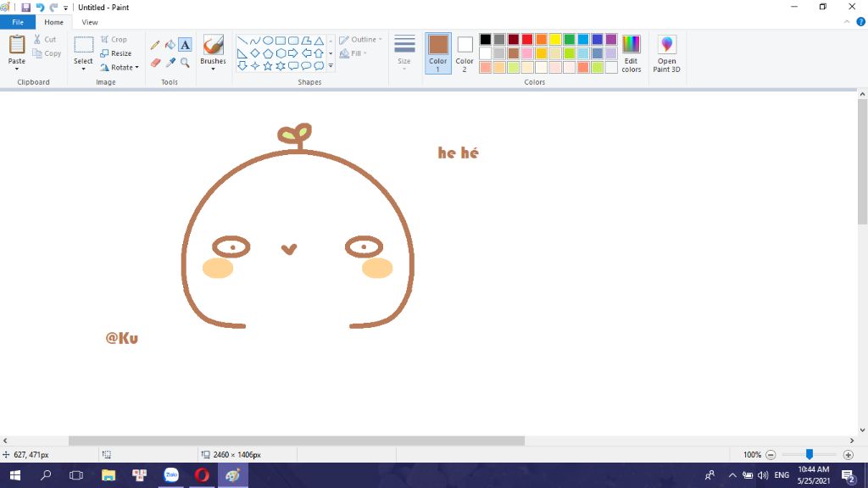Choose the Down arrow shape
Viewport: 868px width, 488px height.
(242, 66)
